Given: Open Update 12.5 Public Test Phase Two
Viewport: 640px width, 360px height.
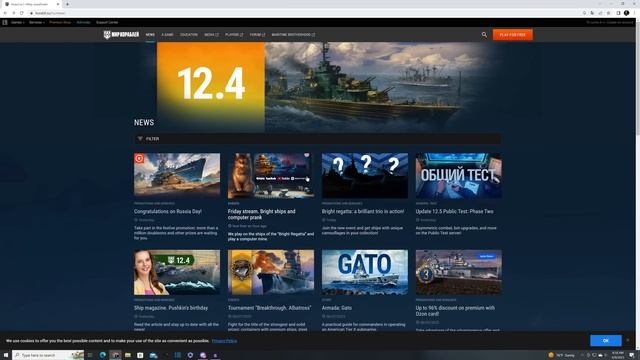Looking at the screenshot, I should [x=454, y=211].
